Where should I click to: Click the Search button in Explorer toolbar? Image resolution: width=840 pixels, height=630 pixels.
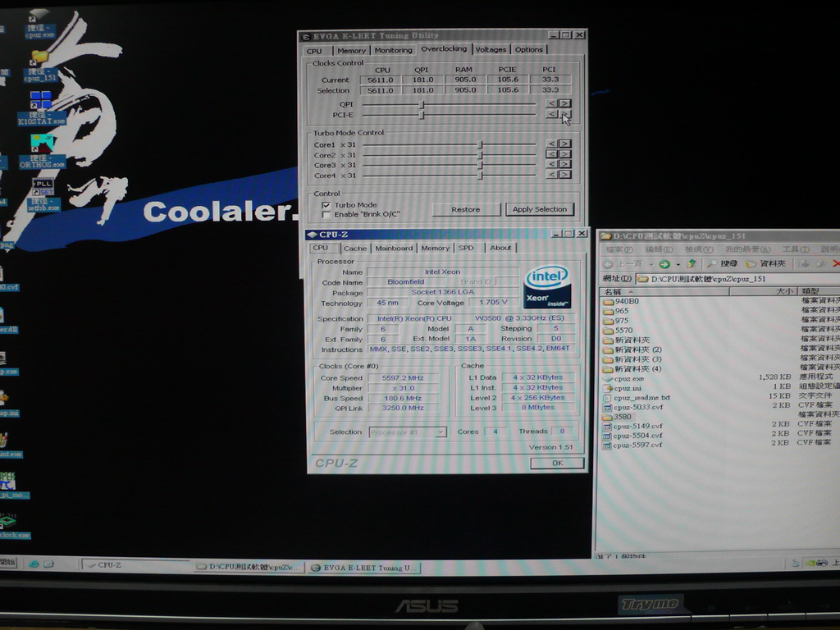722,263
